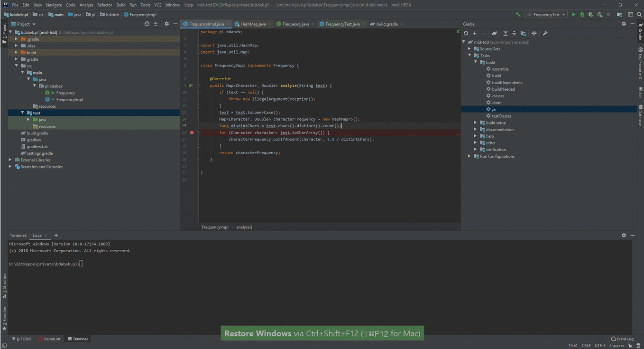The width and height of the screenshot is (644, 349).
Task: Start debugging with the bug icon
Action: point(583,15)
